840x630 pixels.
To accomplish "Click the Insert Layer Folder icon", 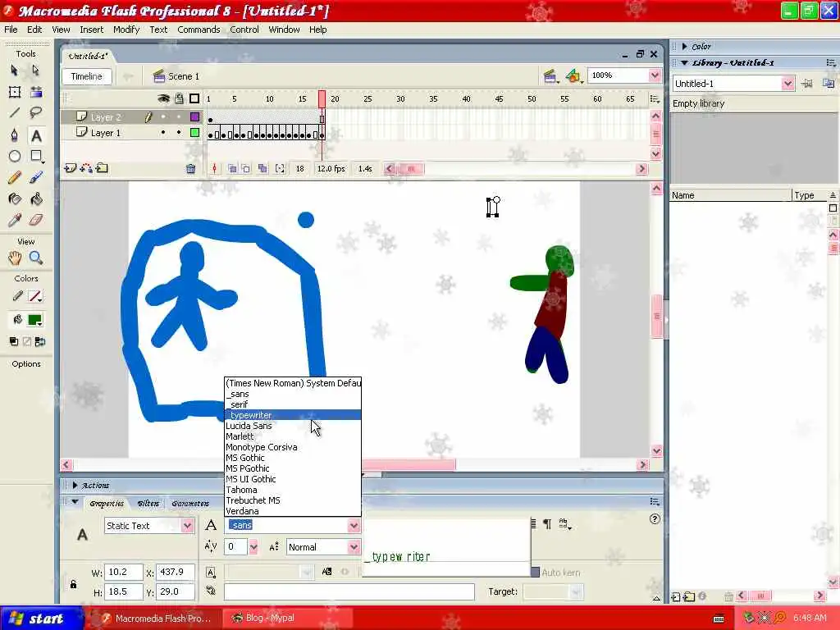I will click(x=102, y=168).
